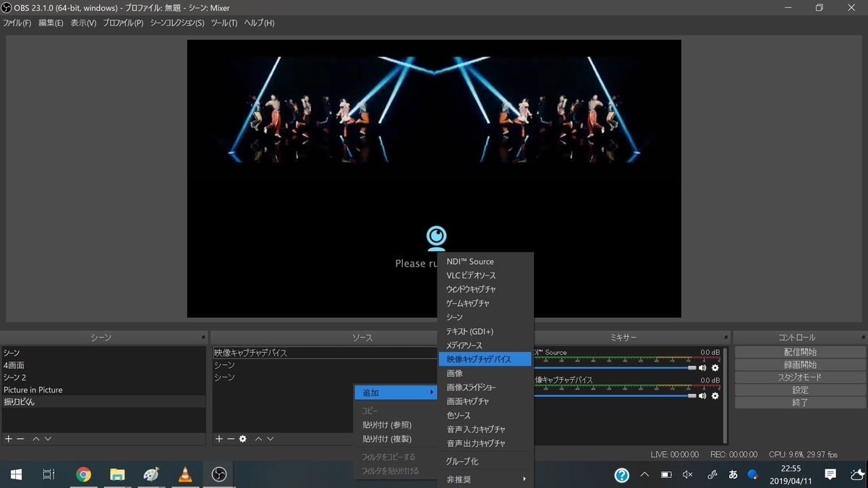
Task: Open the シーンコレクション(S) menu
Action: coord(177,23)
